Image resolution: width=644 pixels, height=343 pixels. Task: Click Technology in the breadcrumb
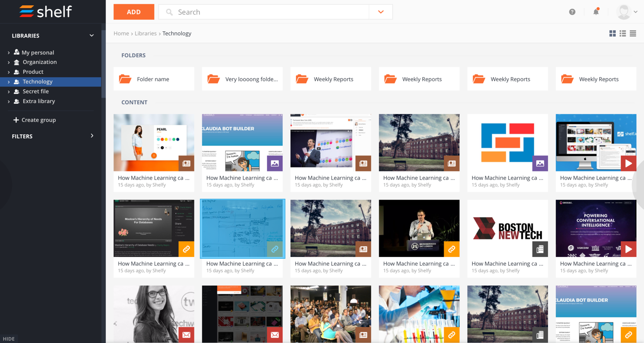[x=177, y=33]
